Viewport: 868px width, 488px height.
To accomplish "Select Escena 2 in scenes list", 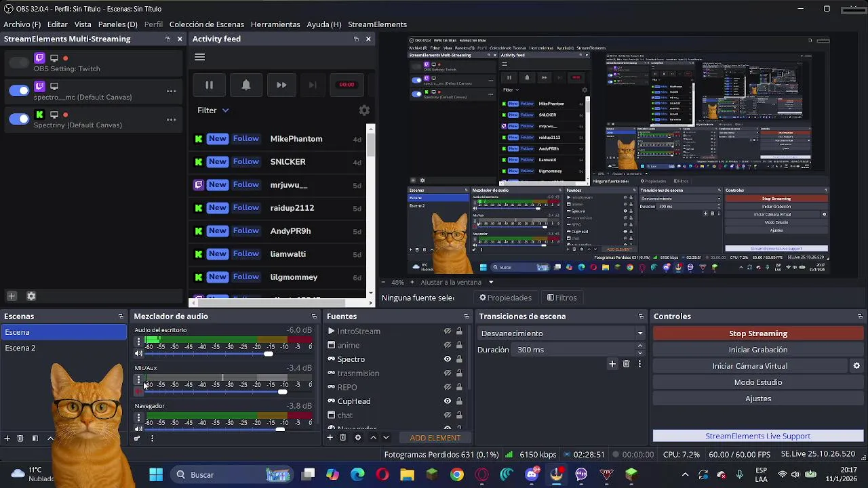I will 63,348.
